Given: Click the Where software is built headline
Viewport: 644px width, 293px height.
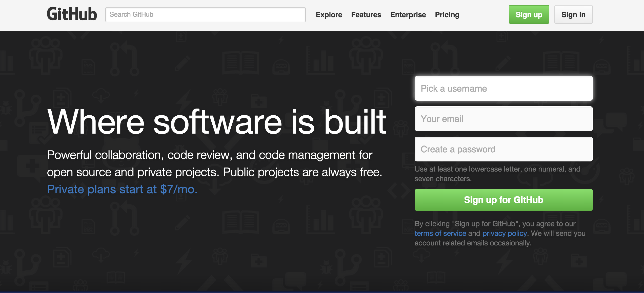Looking at the screenshot, I should 217,122.
